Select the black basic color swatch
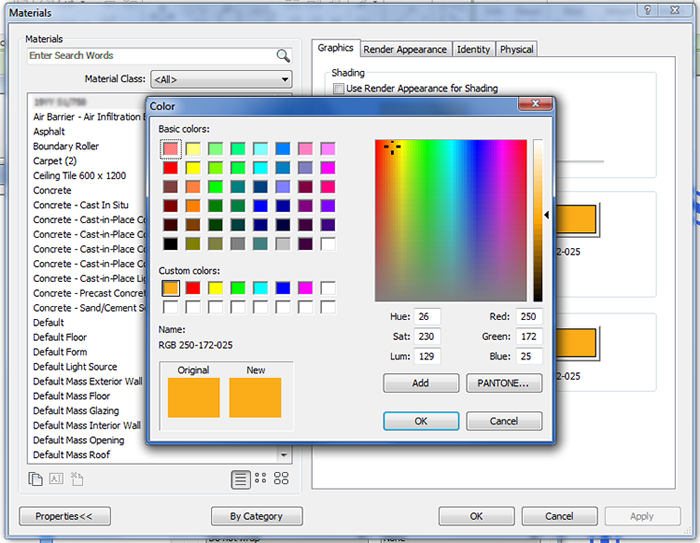The width and height of the screenshot is (700, 543). 171,244
